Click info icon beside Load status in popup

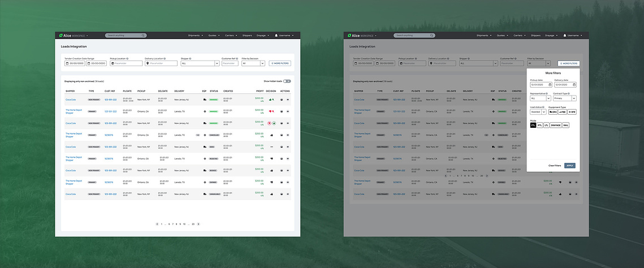tap(543, 107)
